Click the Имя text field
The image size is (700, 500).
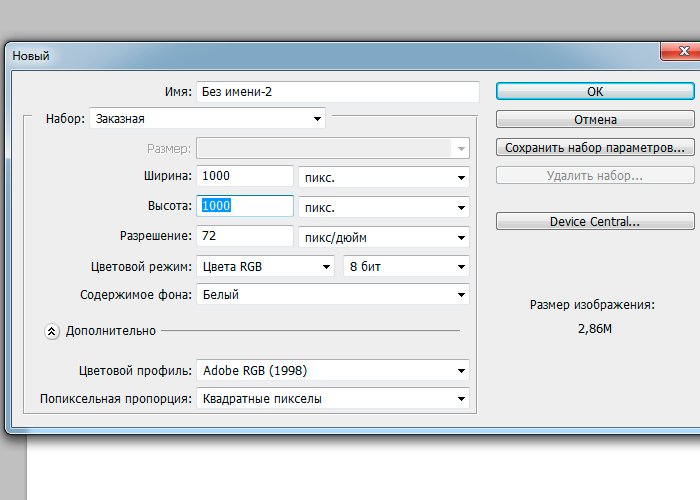(x=338, y=91)
